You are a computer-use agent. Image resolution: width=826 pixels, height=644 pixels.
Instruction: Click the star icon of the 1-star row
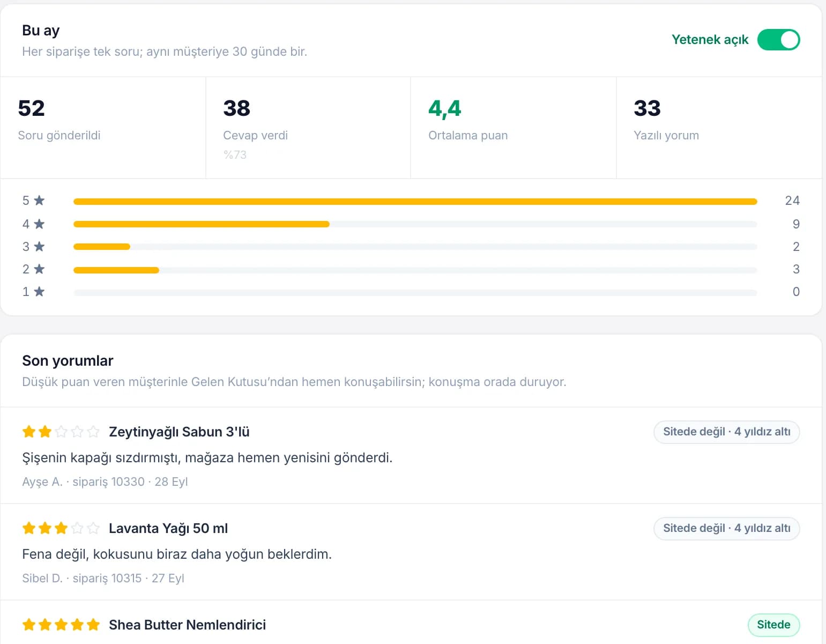click(x=39, y=292)
